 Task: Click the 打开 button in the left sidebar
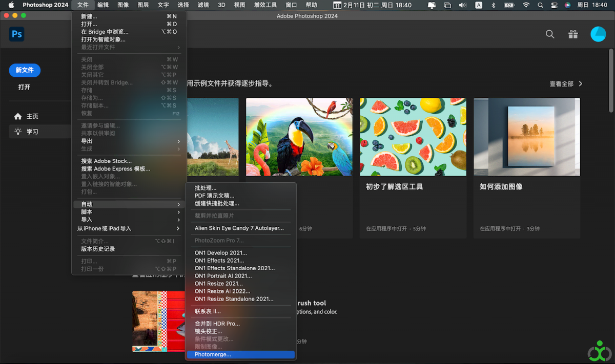pyautogui.click(x=25, y=87)
